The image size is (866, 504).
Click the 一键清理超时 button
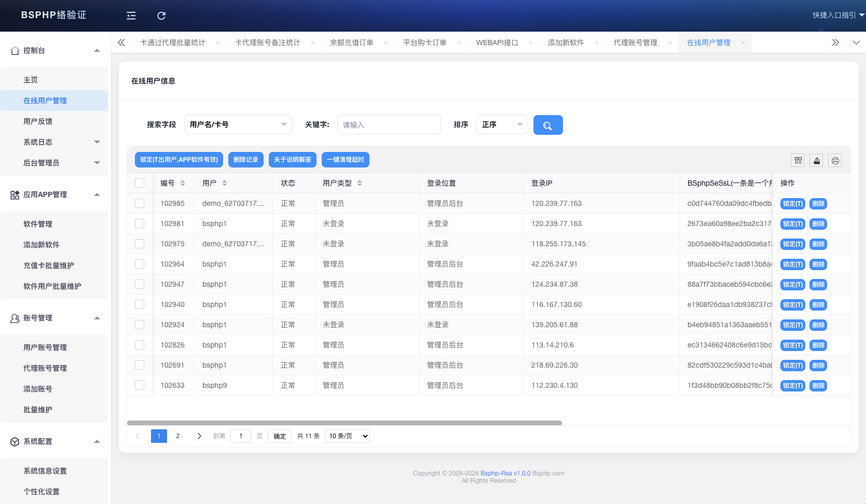click(x=346, y=160)
